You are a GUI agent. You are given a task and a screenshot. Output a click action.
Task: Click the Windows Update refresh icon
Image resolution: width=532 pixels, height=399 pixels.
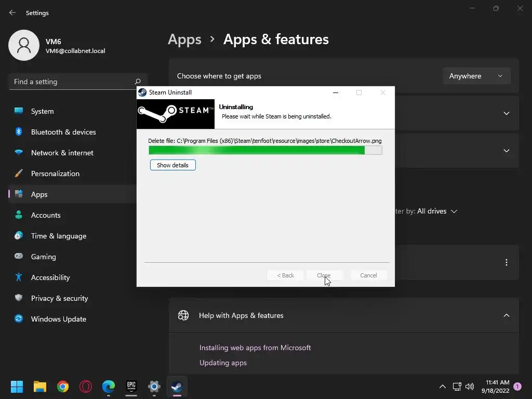19,318
